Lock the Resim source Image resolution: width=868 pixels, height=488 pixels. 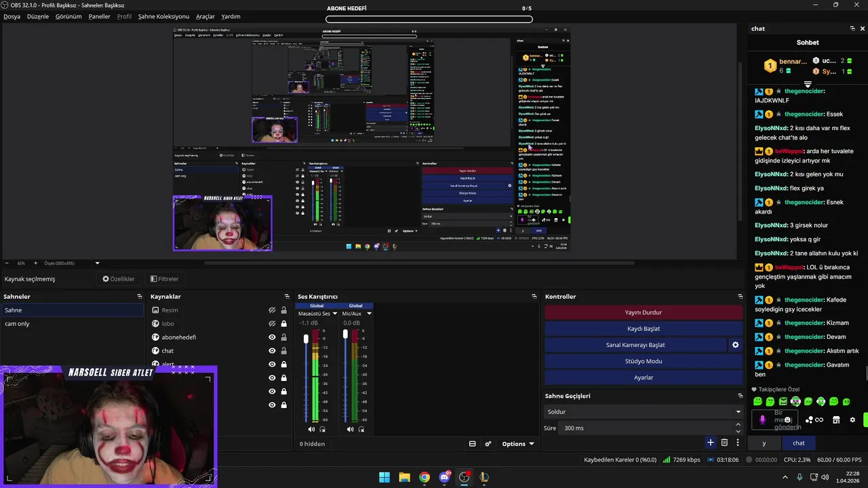283,310
